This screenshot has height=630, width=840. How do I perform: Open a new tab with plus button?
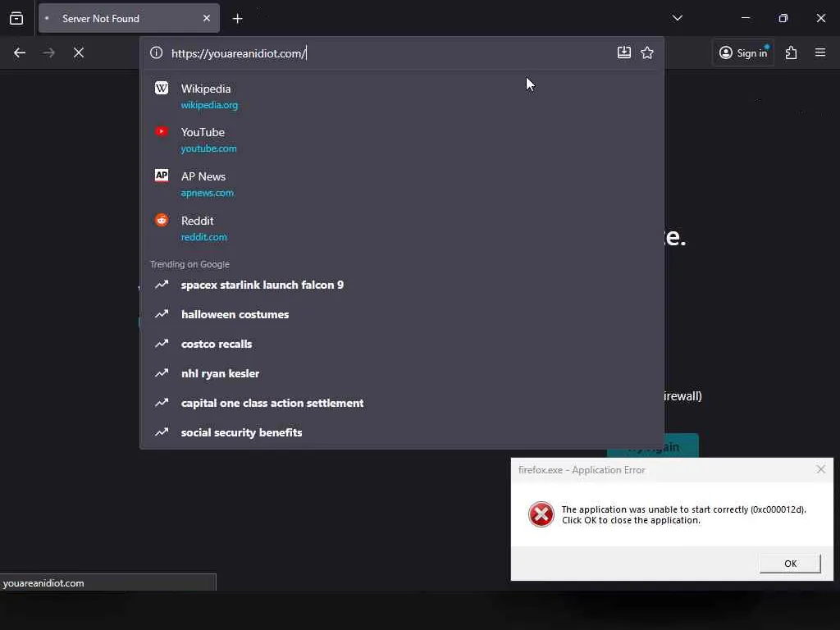pyautogui.click(x=237, y=19)
